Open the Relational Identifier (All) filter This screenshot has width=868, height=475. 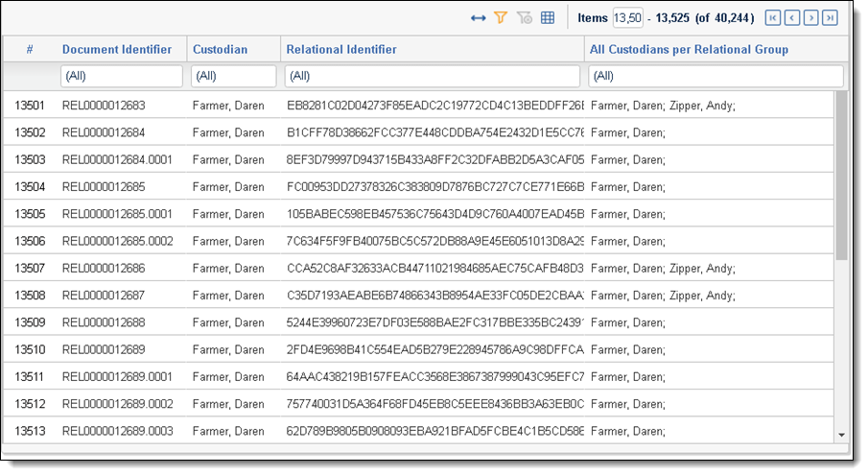[x=433, y=76]
